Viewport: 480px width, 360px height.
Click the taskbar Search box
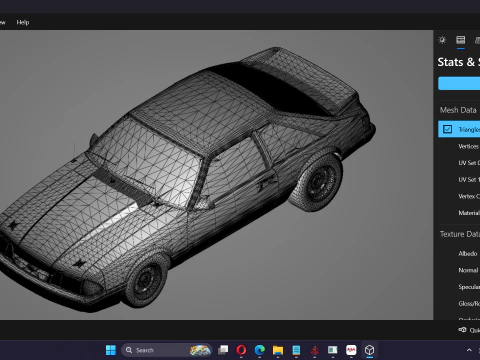click(167, 350)
